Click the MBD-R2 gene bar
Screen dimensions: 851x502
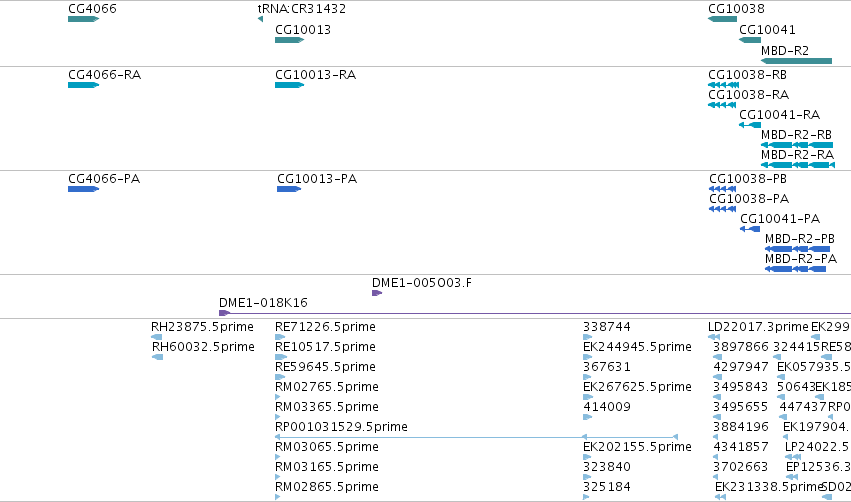796,61
